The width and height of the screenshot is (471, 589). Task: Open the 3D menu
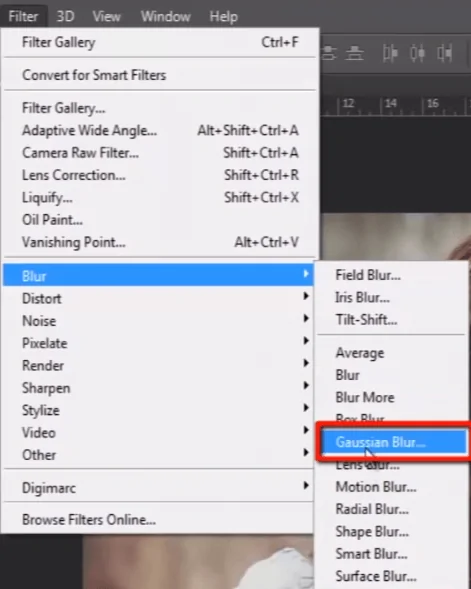coord(65,17)
